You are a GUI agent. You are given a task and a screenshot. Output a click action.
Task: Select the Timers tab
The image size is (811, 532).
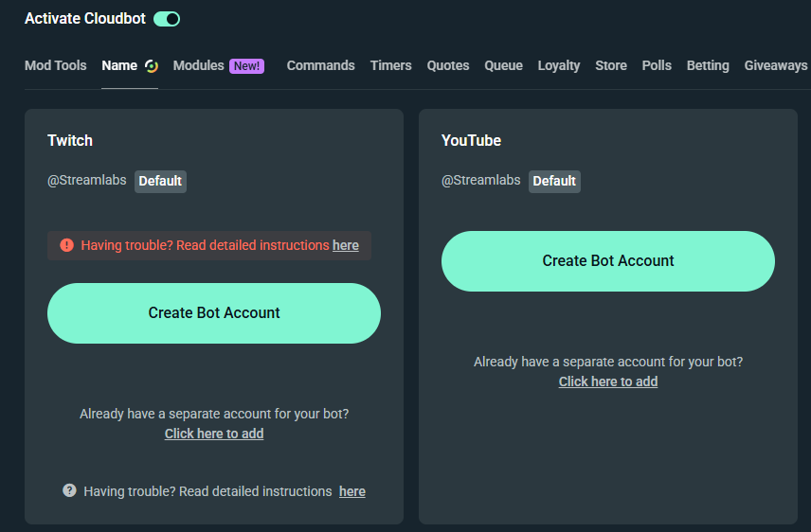click(x=390, y=65)
